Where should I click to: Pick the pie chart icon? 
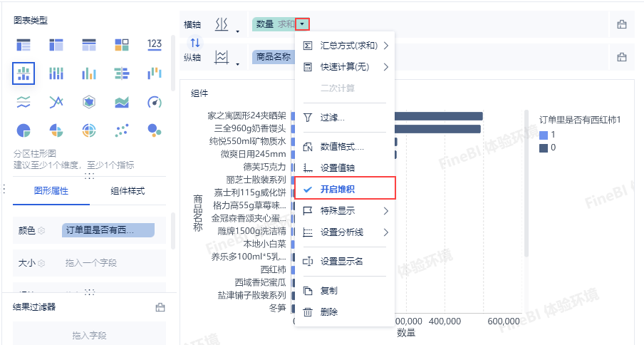(24, 130)
